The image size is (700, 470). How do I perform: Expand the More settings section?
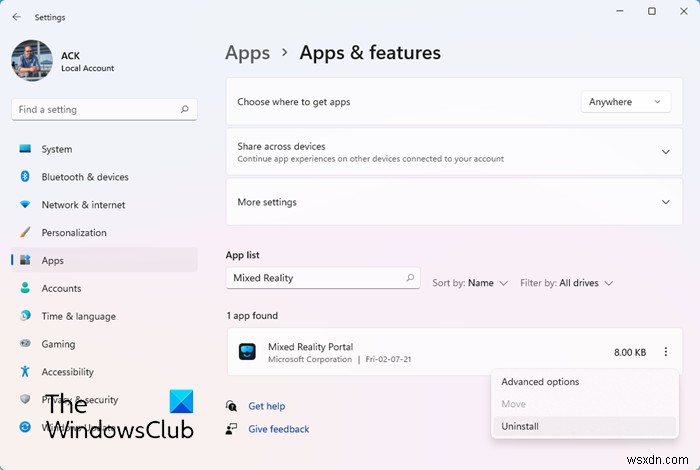[454, 202]
